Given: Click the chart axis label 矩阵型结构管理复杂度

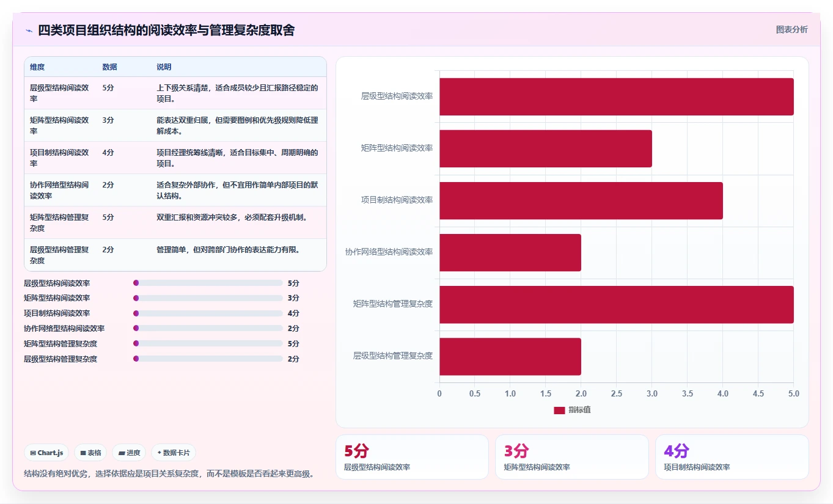Looking at the screenshot, I should click(x=392, y=304).
